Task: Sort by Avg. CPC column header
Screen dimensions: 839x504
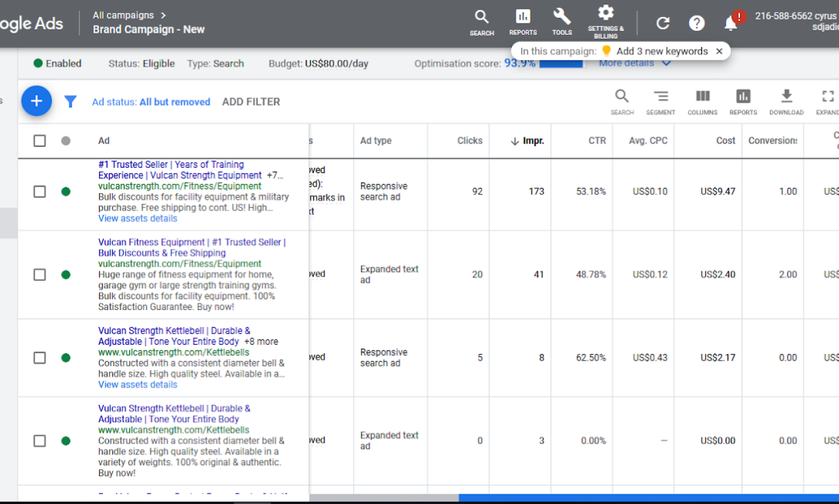Action: point(648,140)
